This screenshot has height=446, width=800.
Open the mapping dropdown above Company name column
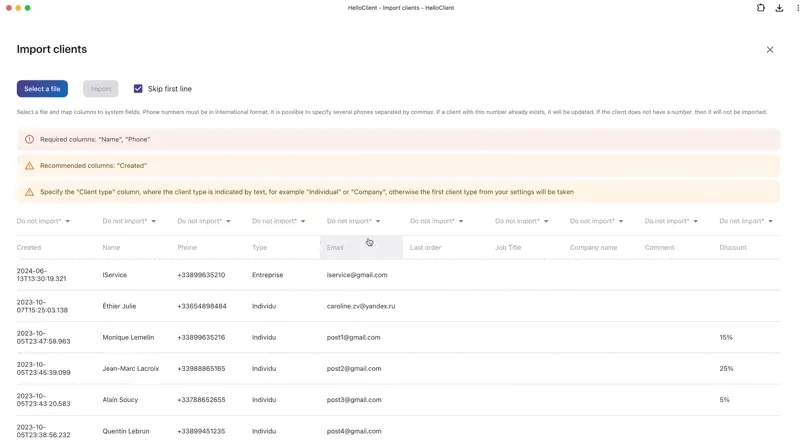(x=596, y=221)
